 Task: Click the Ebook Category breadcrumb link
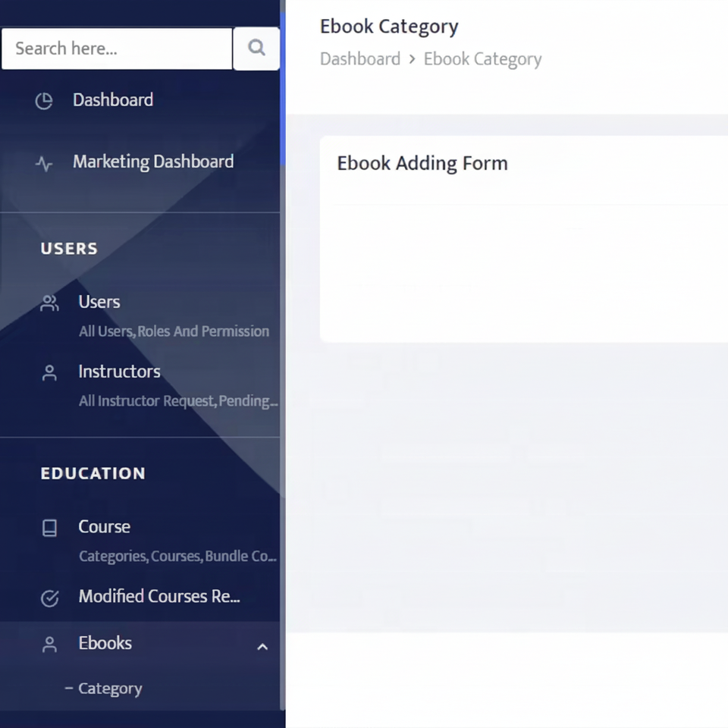coord(482,59)
